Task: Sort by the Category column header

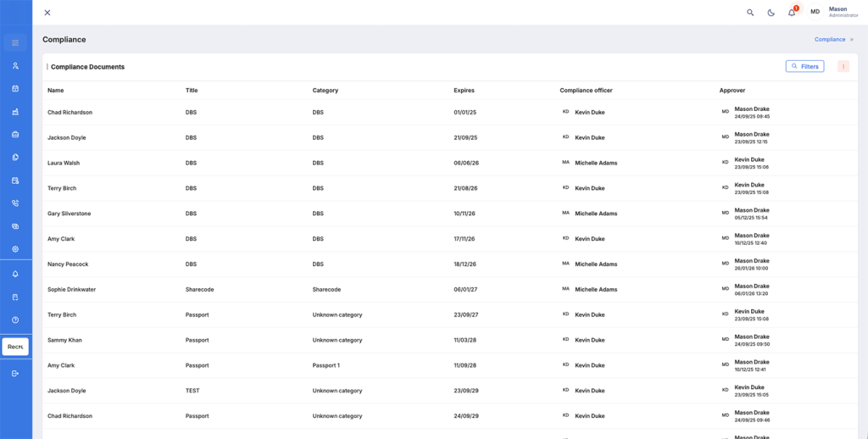Action: pos(325,91)
